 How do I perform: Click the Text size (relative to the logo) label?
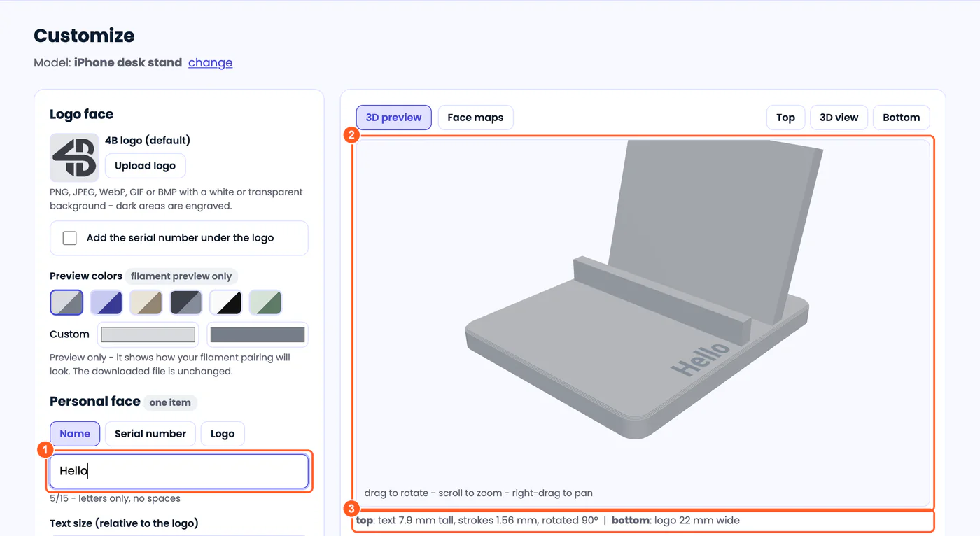click(x=125, y=523)
